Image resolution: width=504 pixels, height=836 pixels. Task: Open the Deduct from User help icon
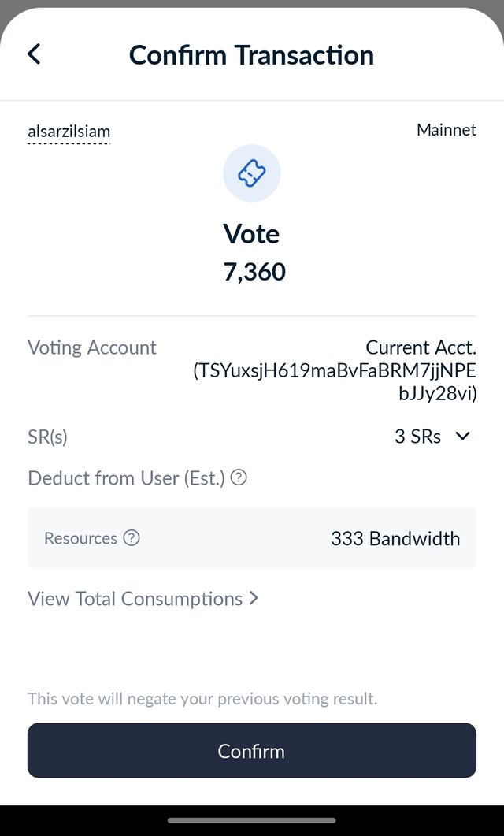(239, 477)
